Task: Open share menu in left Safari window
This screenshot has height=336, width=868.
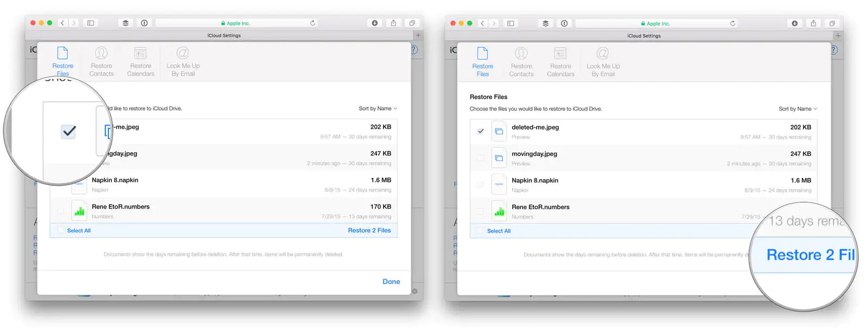Action: pyautogui.click(x=393, y=23)
